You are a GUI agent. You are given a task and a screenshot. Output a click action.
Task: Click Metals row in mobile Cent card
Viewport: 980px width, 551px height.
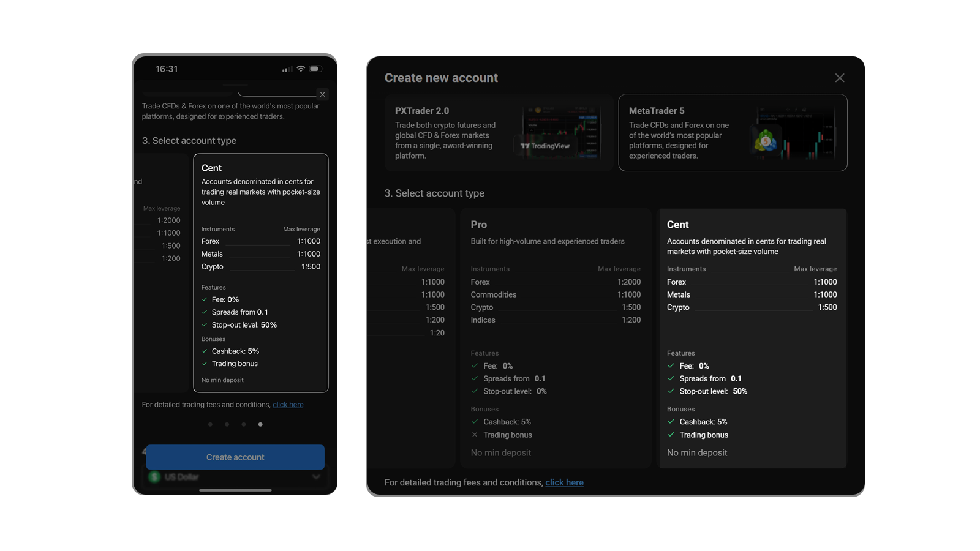click(261, 254)
